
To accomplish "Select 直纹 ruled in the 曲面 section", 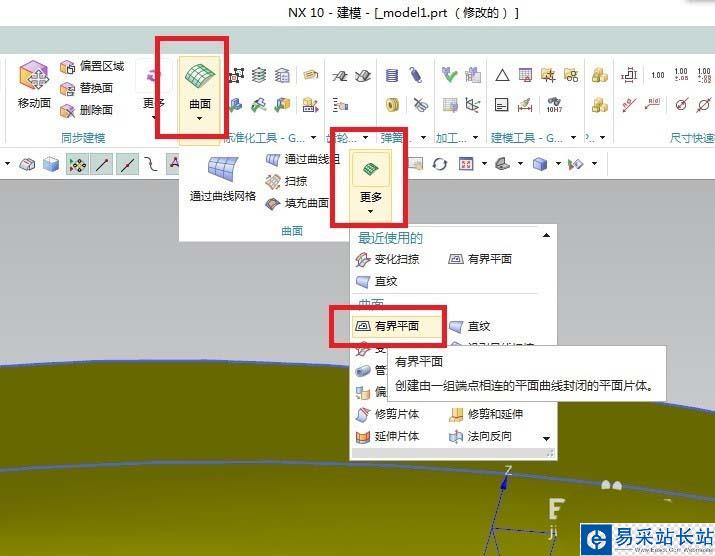I will pos(470,326).
